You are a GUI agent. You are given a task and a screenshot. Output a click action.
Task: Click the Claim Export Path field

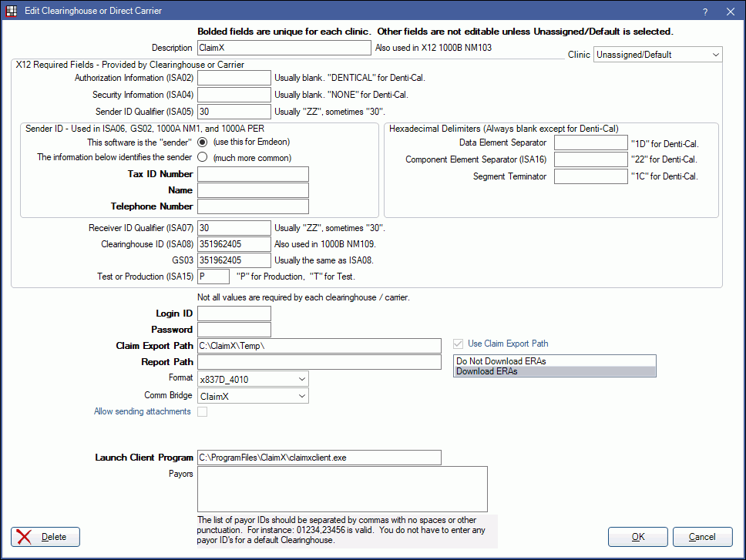tap(319, 346)
